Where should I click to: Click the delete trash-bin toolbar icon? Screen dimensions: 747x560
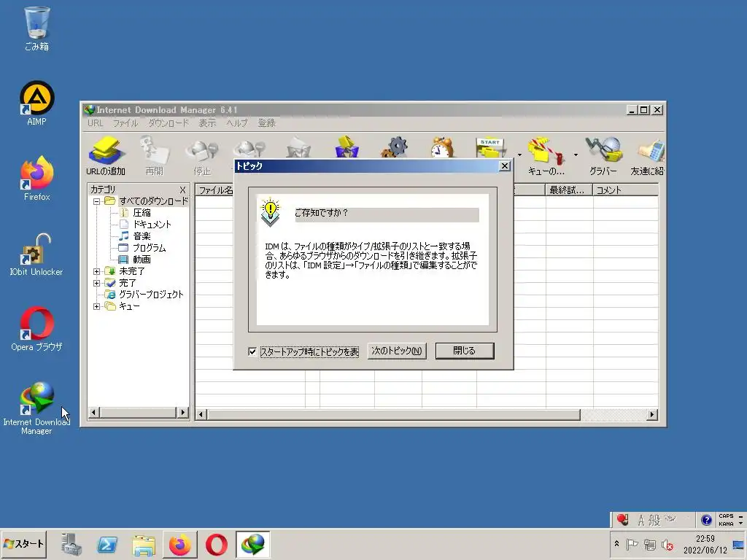298,147
